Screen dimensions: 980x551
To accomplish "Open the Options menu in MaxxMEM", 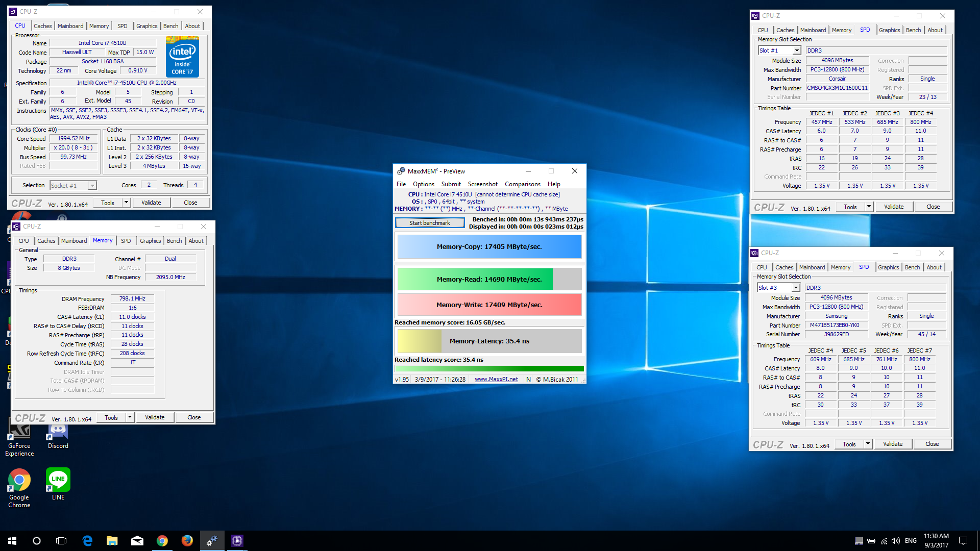I will click(424, 184).
